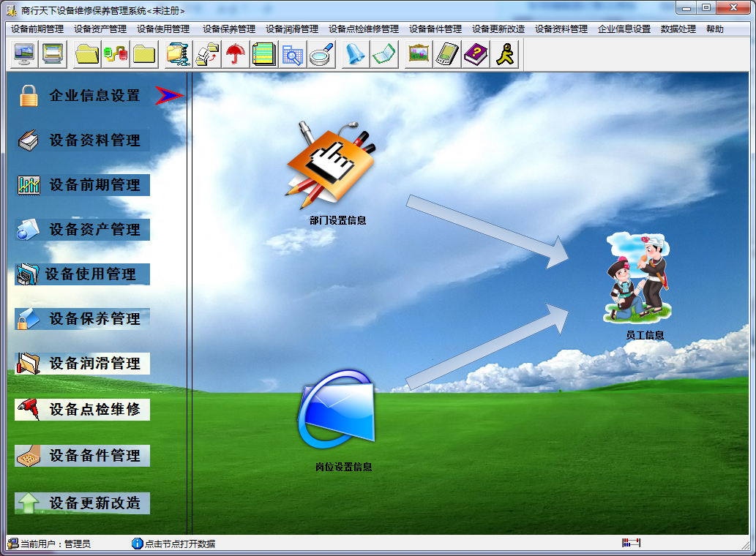The image size is (756, 556).
Task: Open the 设备资料管理 menu
Action: point(562,29)
